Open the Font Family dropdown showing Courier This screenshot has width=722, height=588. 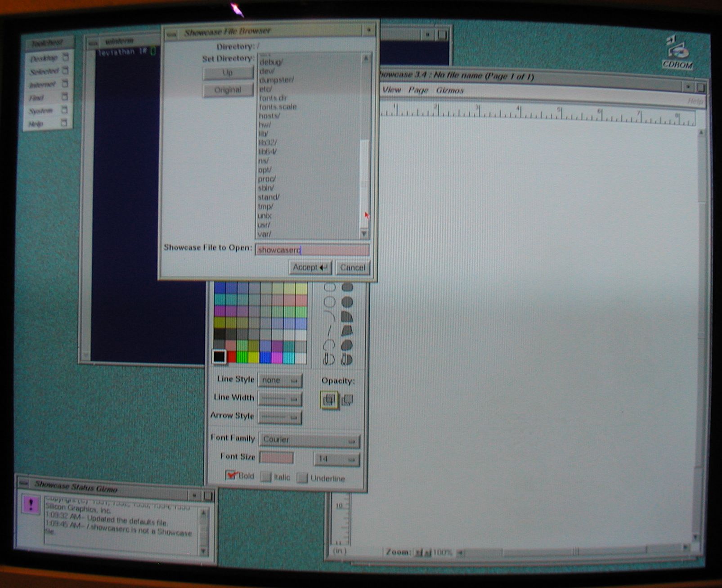click(x=310, y=440)
